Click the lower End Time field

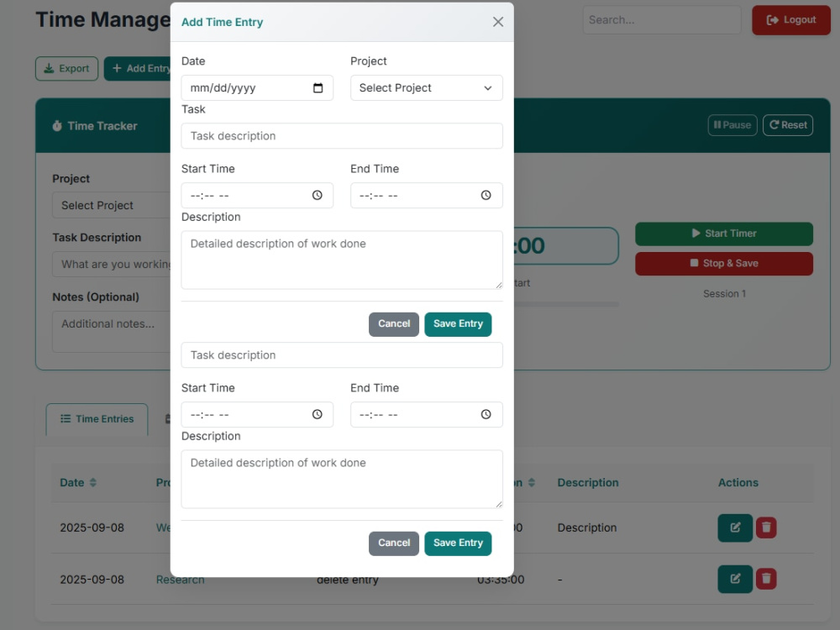427,415
